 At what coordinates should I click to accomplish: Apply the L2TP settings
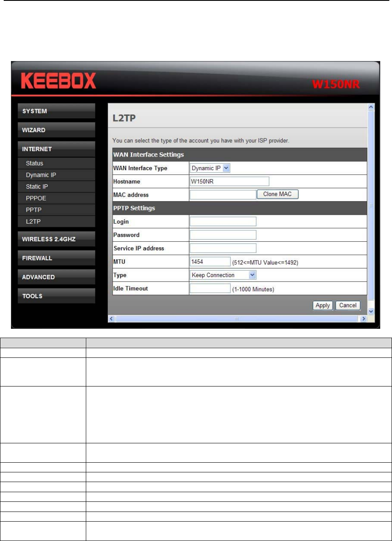coord(323,306)
